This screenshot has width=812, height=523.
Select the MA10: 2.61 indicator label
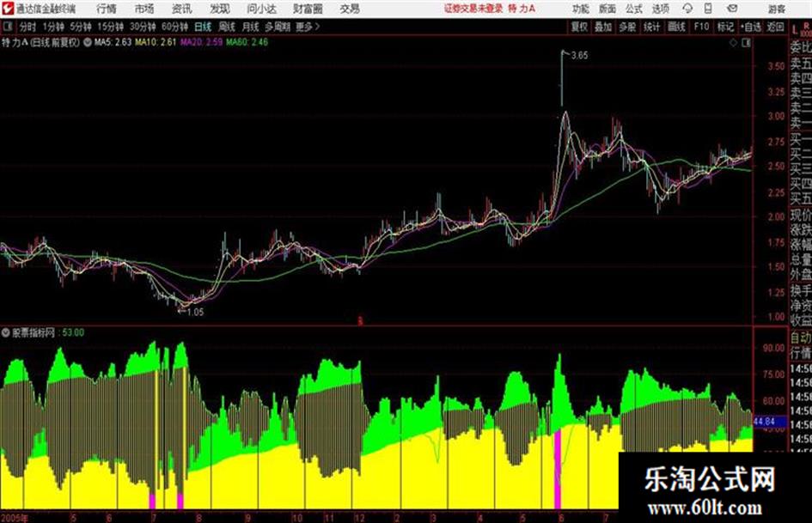point(156,42)
